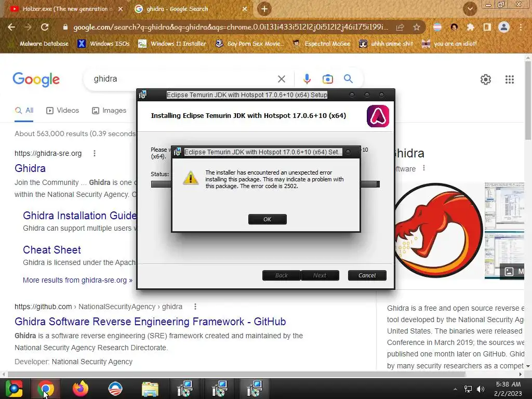Open Ghidra Installation Guide link
The width and height of the screenshot is (532, 399).
coord(79,216)
